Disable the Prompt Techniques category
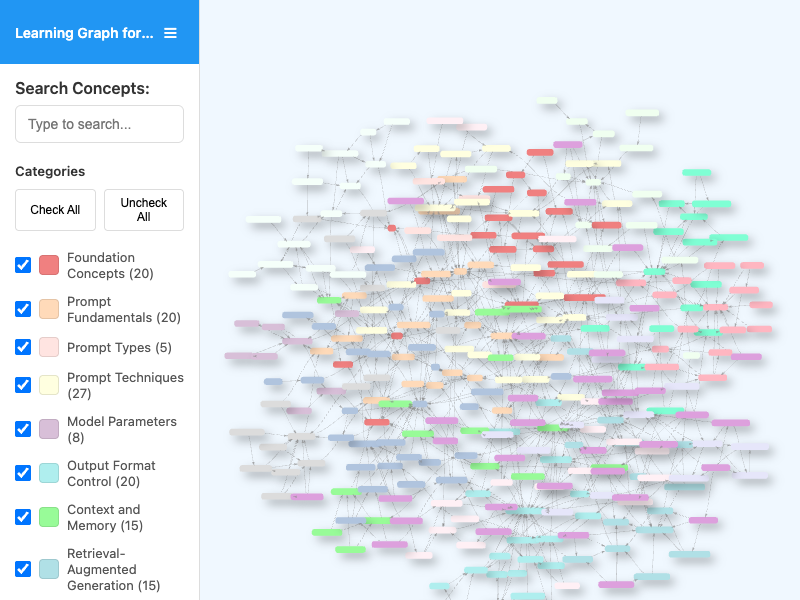 pyautogui.click(x=23, y=385)
